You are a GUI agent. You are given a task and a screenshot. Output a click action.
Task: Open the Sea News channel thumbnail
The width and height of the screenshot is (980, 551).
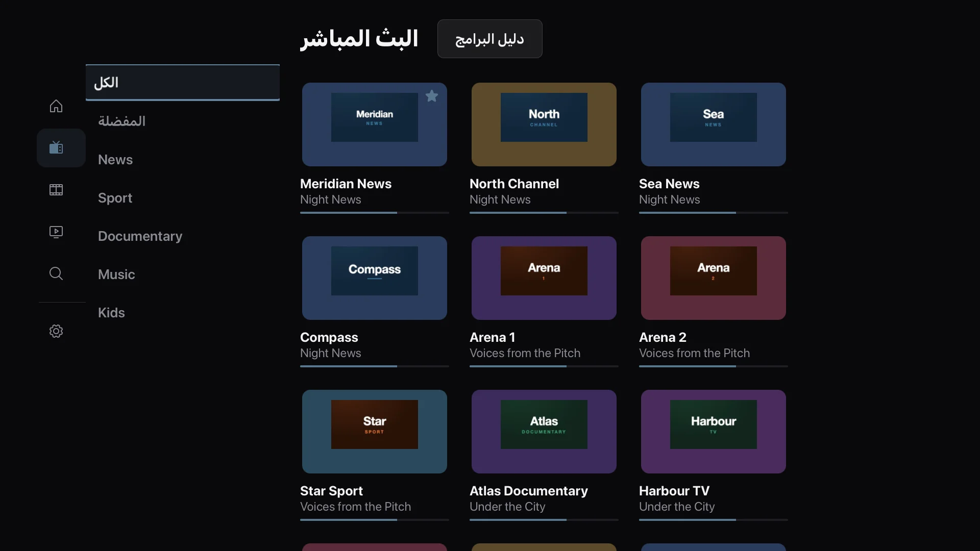tap(714, 124)
